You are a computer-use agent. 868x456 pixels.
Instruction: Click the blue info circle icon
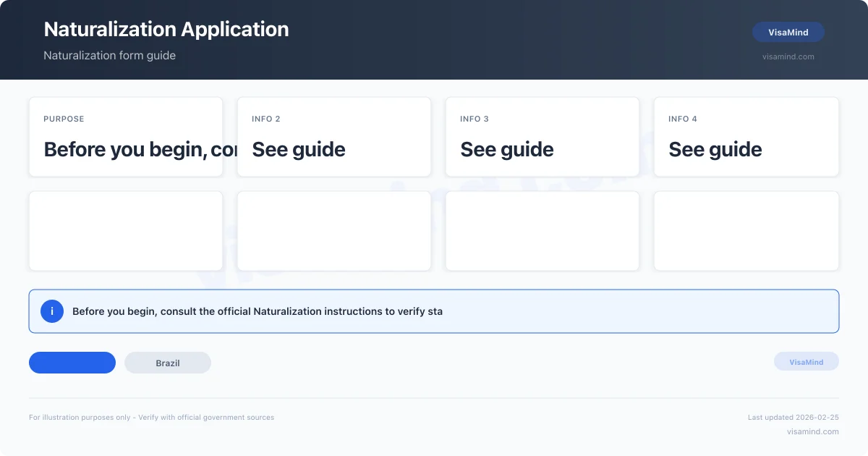(x=52, y=311)
